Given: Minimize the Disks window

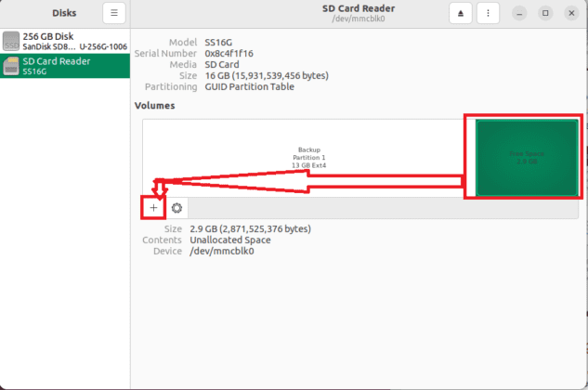Looking at the screenshot, I should point(520,13).
